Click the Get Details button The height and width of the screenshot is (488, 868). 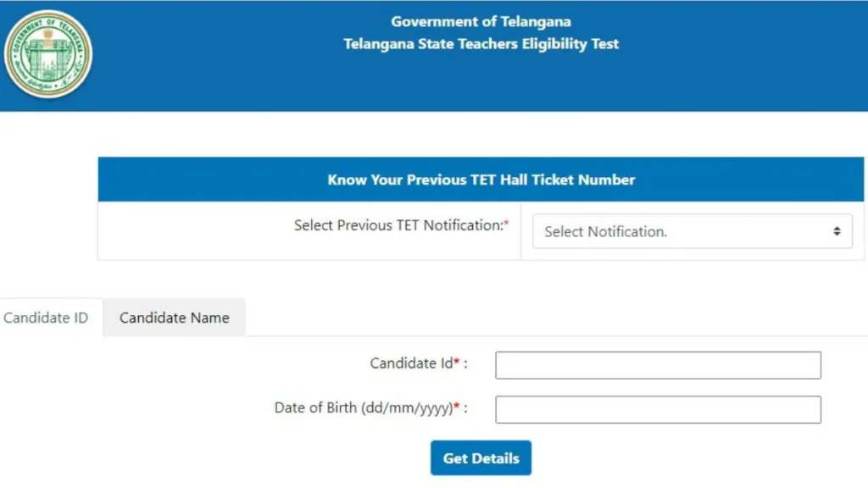point(481,458)
